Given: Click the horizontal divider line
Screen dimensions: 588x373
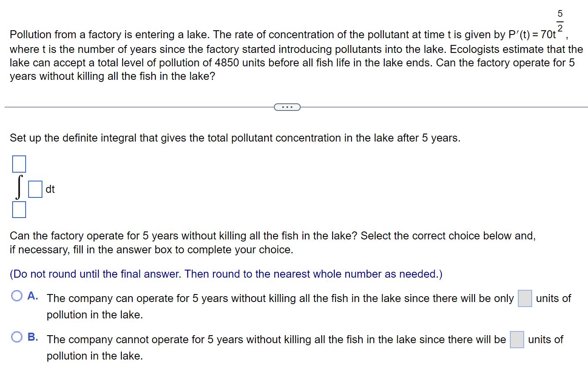Looking at the screenshot, I should (126, 107).
